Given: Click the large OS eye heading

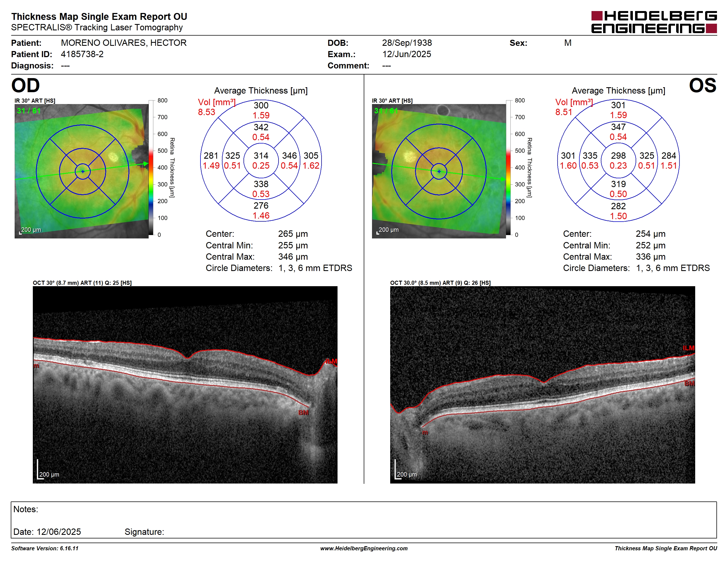Looking at the screenshot, I should click(702, 85).
